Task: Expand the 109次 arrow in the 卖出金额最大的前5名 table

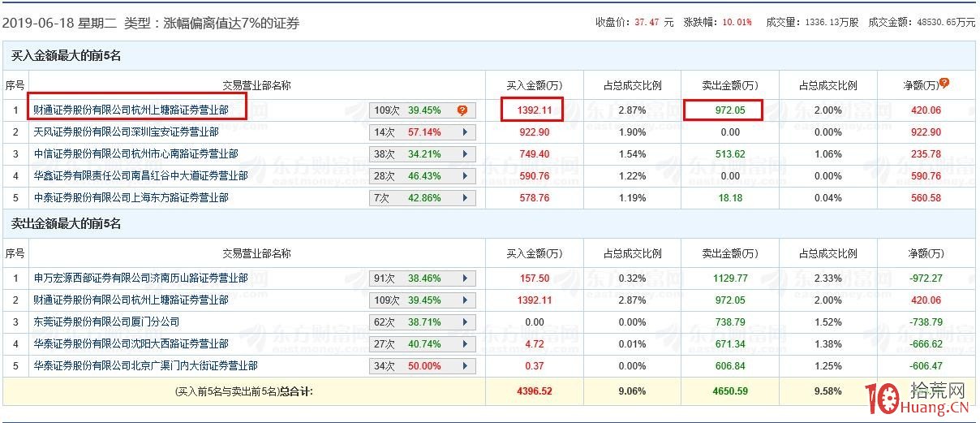Action: [x=465, y=300]
